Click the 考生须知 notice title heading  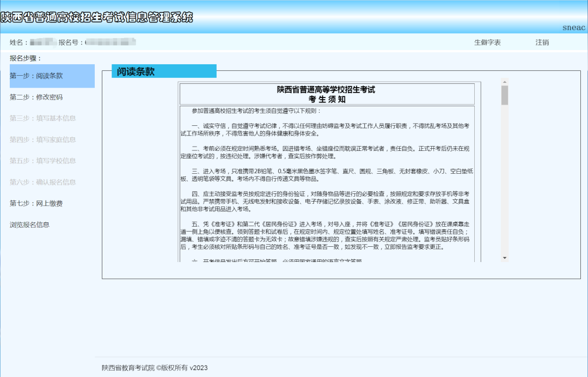(327, 100)
